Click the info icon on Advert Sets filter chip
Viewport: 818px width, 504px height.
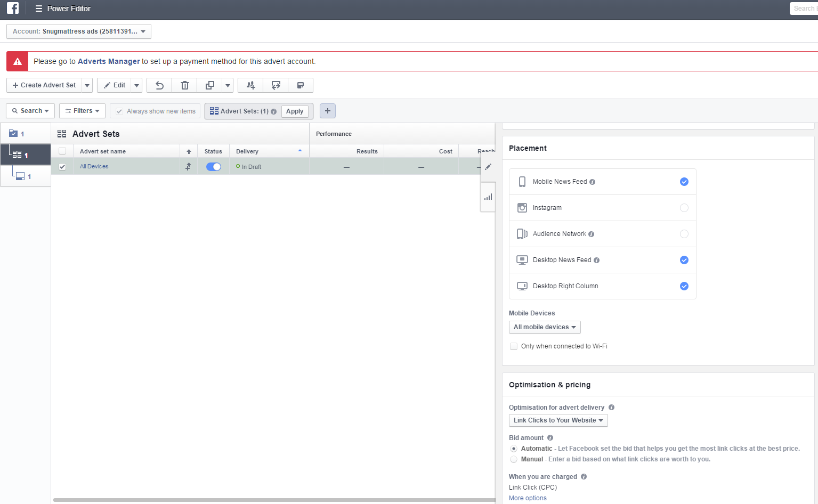274,112
